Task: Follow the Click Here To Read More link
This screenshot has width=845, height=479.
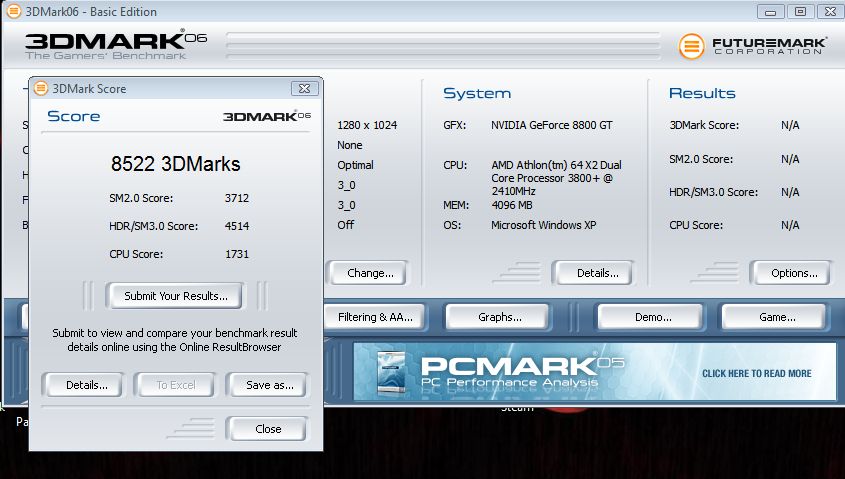Action: coord(756,373)
